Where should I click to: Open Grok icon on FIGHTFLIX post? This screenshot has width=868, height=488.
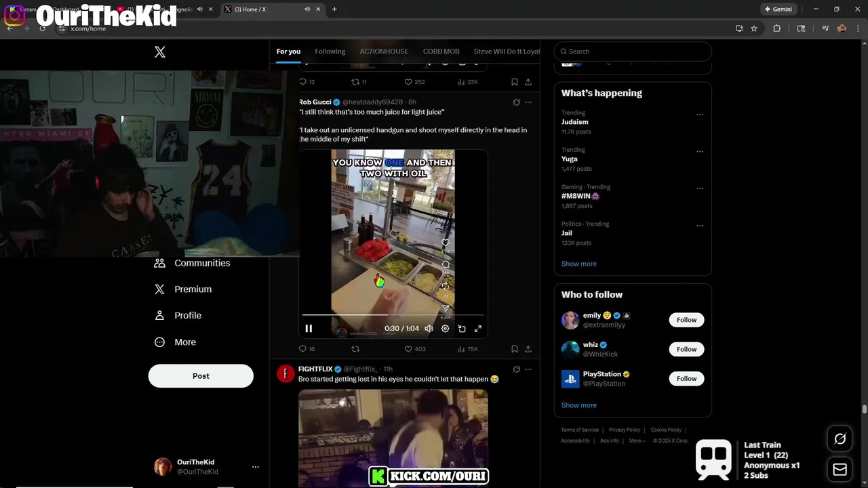[x=516, y=369]
